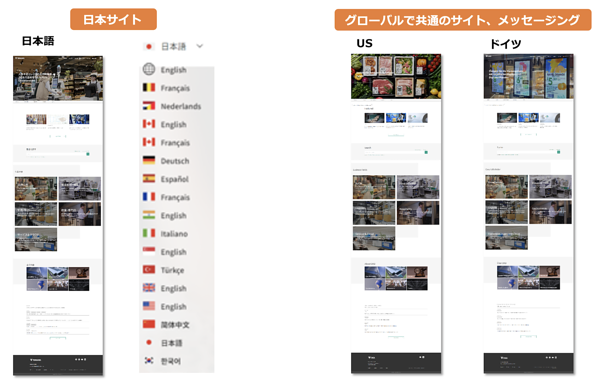Click the US flag beside English

pos(149,306)
